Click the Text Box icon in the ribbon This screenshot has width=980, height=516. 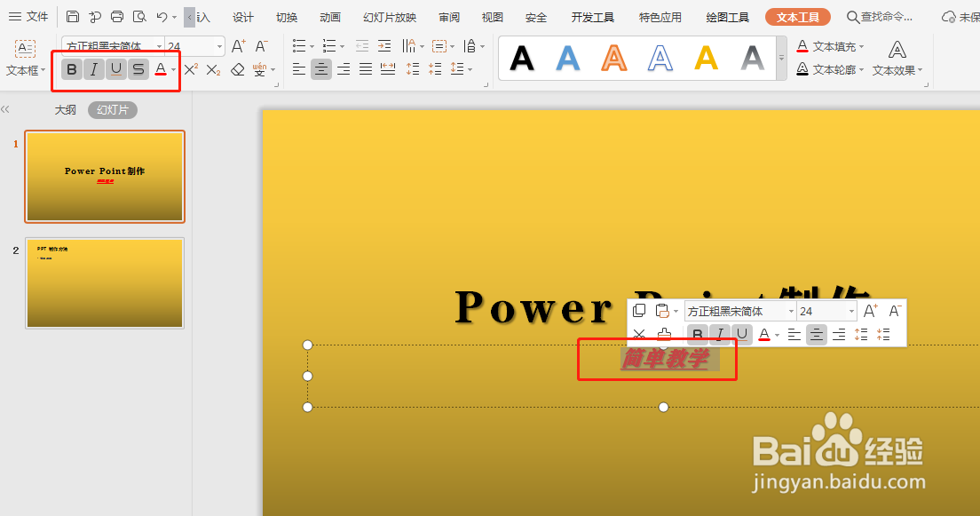coord(25,48)
